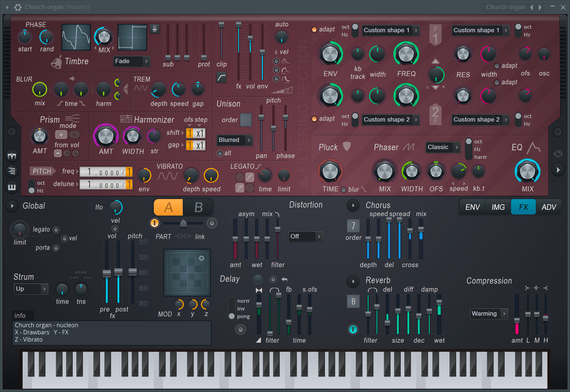Click the freq multiplier value field
570x392 pixels.
[x=106, y=172]
